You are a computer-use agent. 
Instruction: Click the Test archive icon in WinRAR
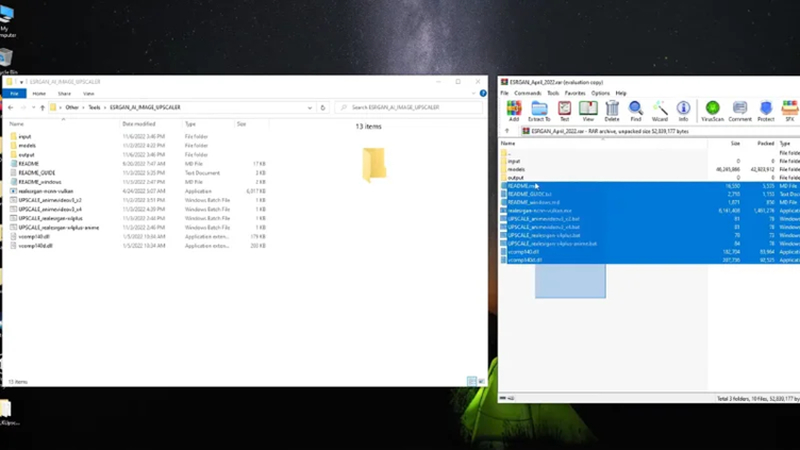coord(564,111)
